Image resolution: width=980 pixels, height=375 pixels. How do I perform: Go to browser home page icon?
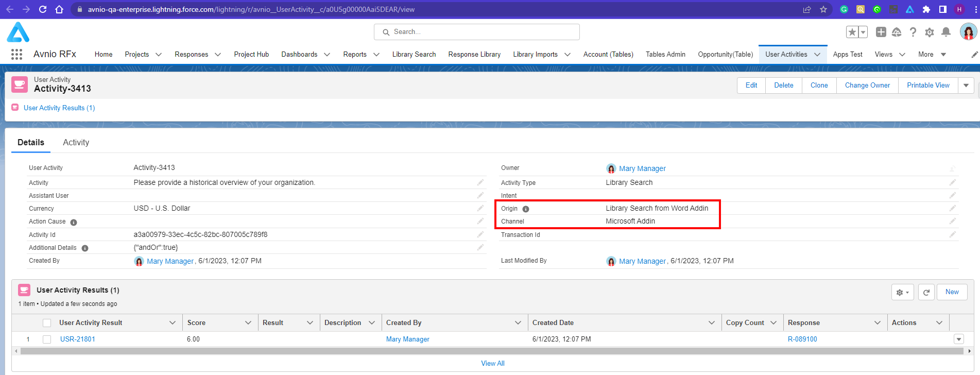tap(59, 9)
